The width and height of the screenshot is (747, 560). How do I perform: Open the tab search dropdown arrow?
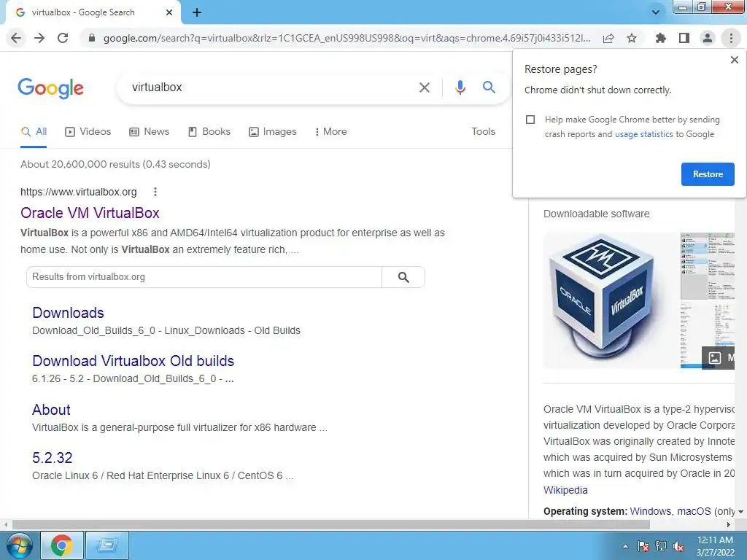coord(656,12)
